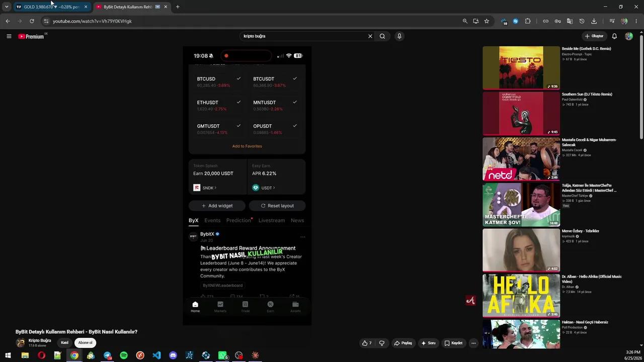Switch to the GOLD 3,980.670 tab

pyautogui.click(x=51, y=7)
